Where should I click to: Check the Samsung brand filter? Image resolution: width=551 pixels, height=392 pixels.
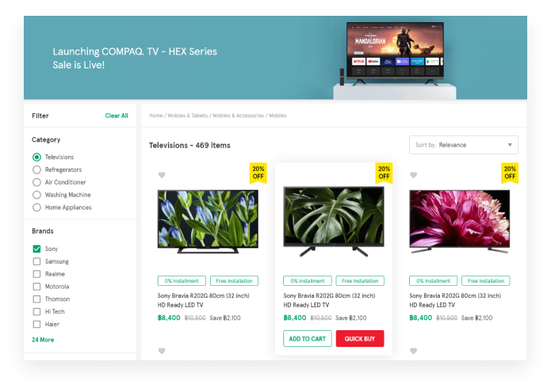click(x=36, y=261)
